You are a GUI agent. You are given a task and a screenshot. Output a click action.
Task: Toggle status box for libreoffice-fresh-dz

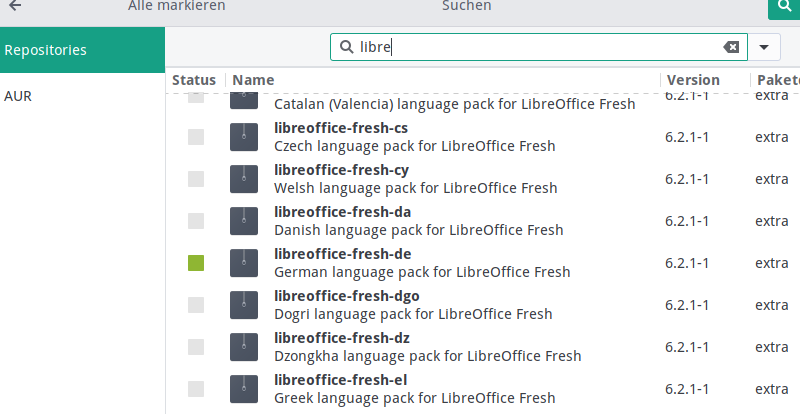[x=196, y=347]
